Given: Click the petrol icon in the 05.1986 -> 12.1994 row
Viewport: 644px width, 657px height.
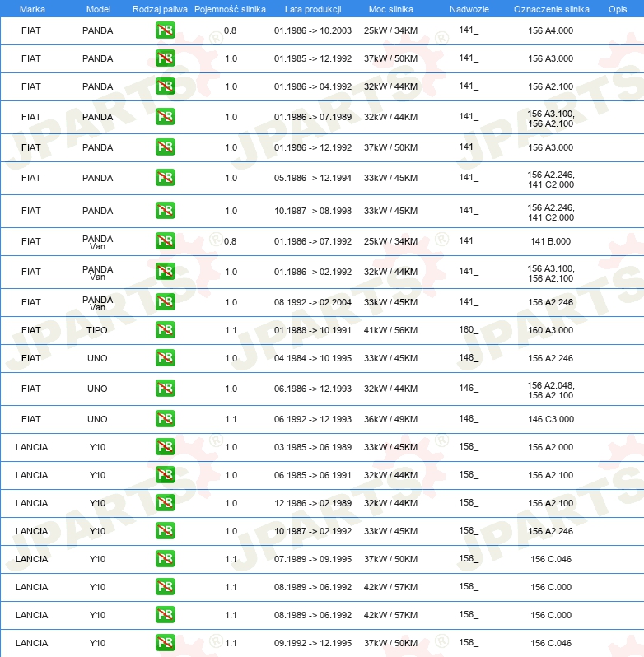Looking at the screenshot, I should 165,178.
